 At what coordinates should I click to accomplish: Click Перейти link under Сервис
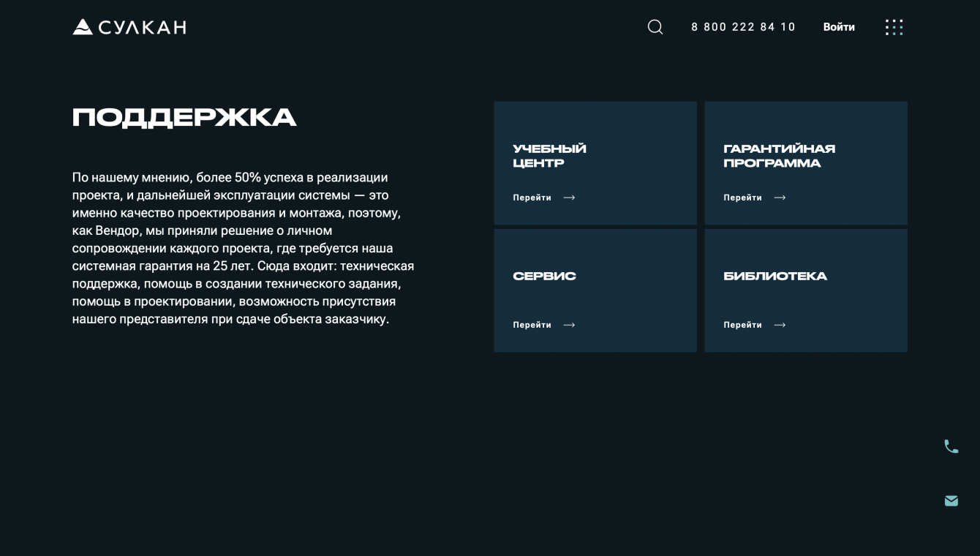pyautogui.click(x=532, y=325)
